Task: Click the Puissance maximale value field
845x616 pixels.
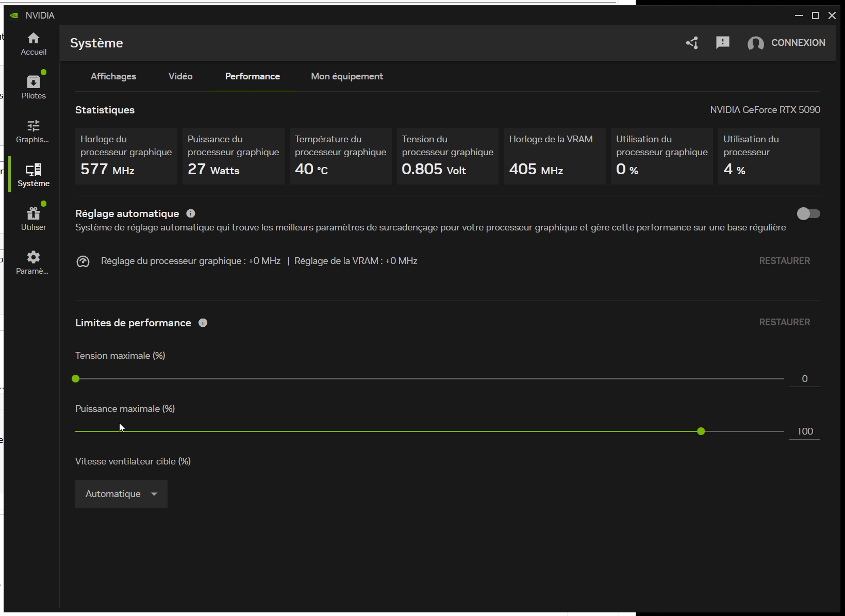Action: 805,431
